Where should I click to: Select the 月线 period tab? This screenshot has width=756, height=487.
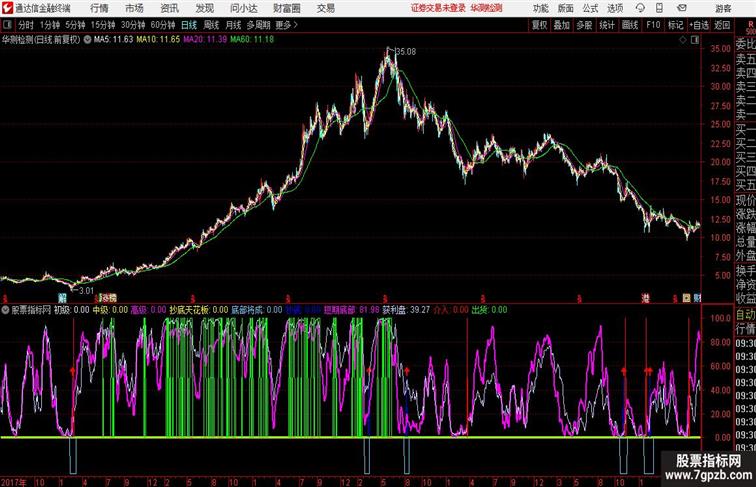click(233, 25)
